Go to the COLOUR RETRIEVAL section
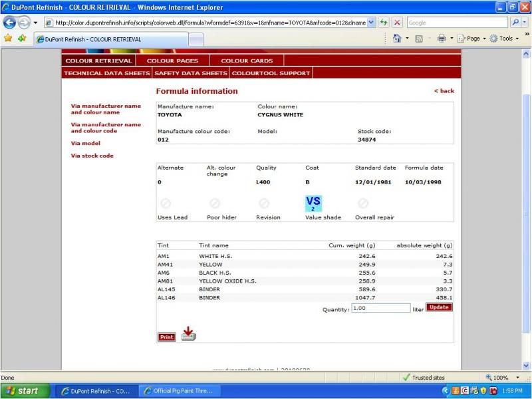Viewport: 532px width, 399px height. coord(98,61)
